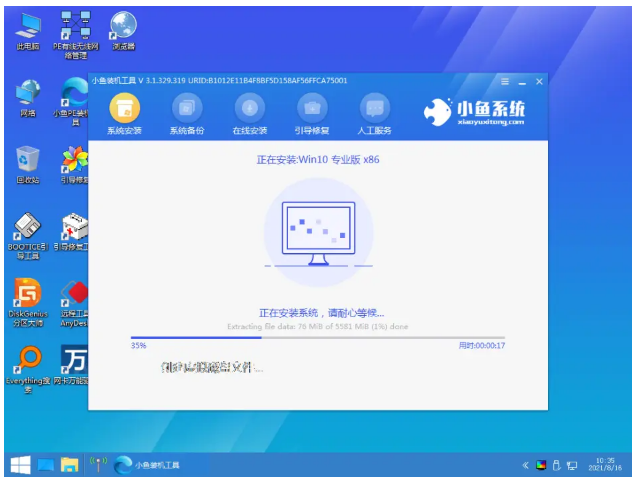Click the 35% progress label
This screenshot has height=483, width=639.
tap(138, 346)
